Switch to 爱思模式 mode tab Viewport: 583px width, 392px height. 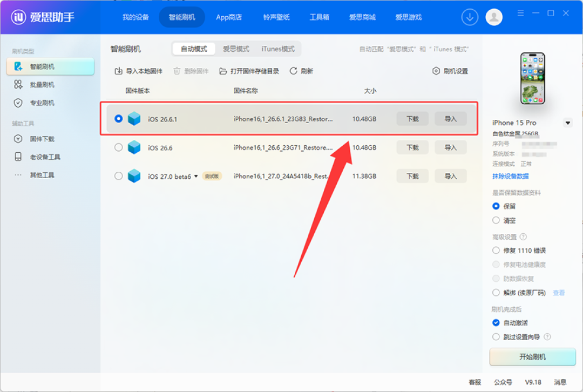236,49
